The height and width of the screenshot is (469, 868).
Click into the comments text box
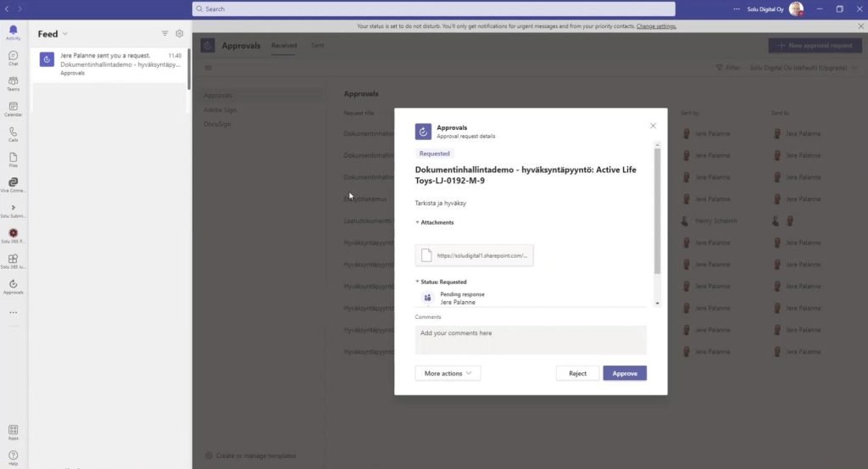pyautogui.click(x=530, y=339)
